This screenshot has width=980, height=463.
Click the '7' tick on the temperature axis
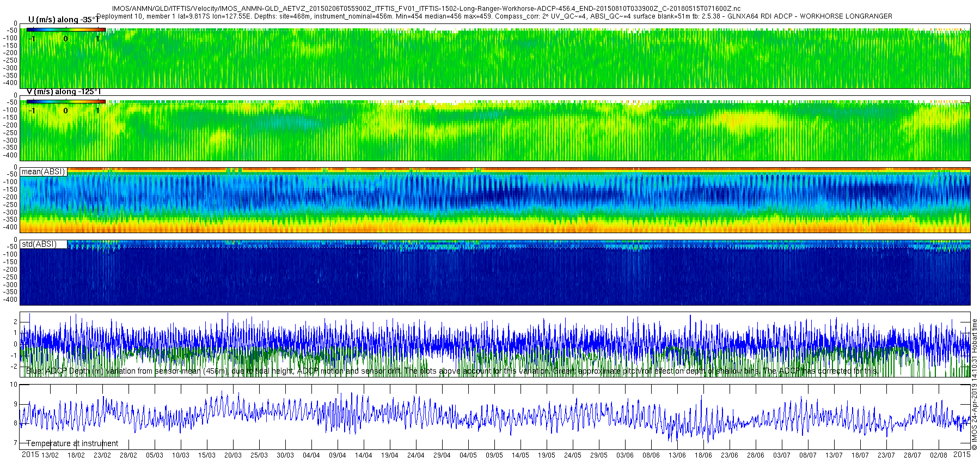coord(16,443)
